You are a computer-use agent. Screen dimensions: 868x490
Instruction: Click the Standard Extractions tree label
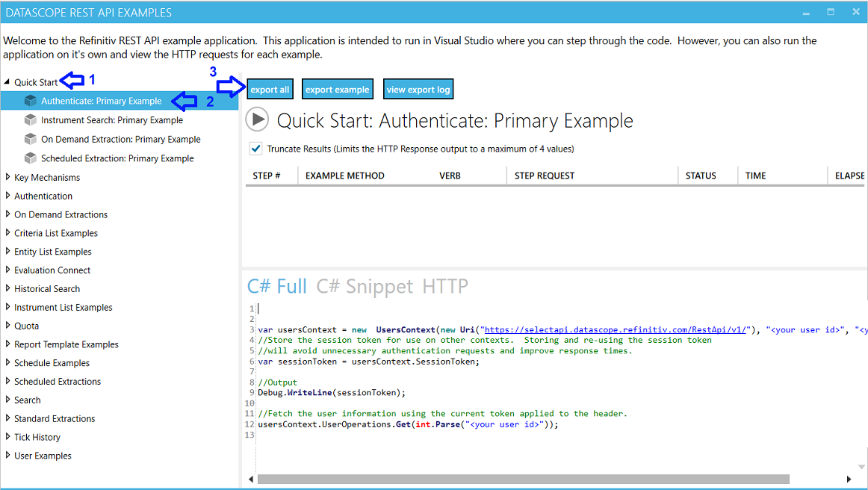point(55,419)
